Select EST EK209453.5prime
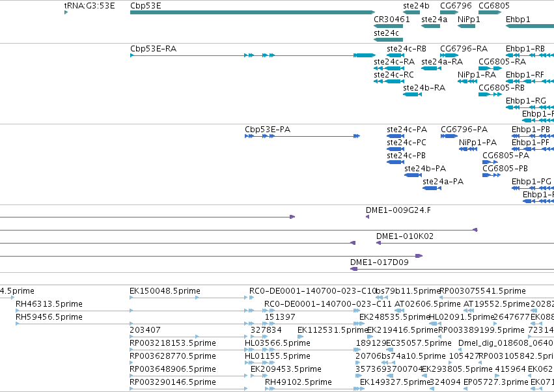Viewport: 554px width, 392px height. point(258,376)
